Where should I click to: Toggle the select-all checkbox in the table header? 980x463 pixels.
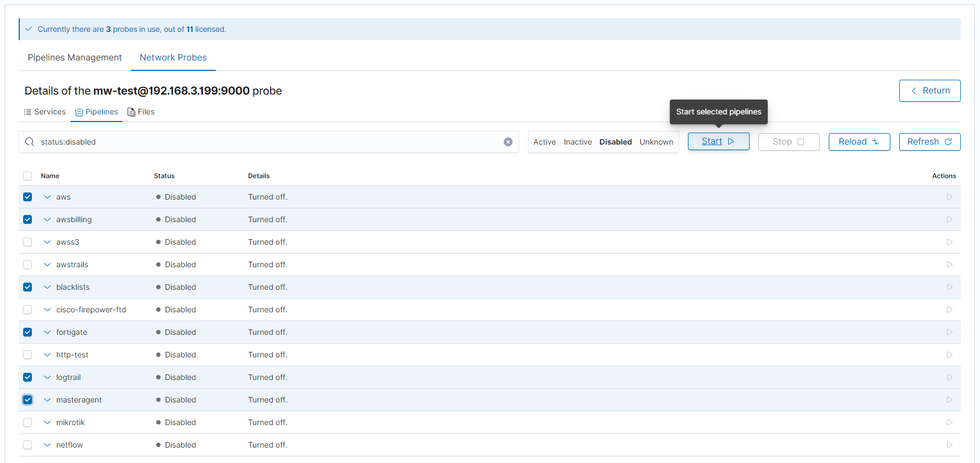point(27,176)
